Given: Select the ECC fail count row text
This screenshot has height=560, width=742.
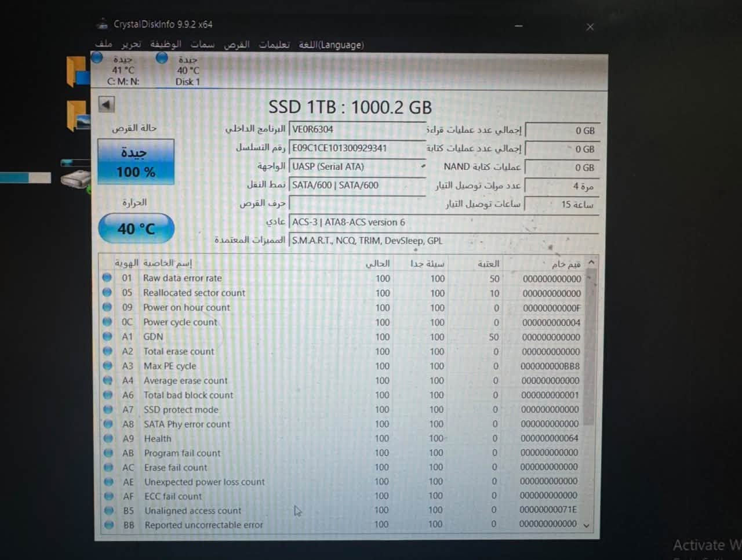Looking at the screenshot, I should click(173, 496).
